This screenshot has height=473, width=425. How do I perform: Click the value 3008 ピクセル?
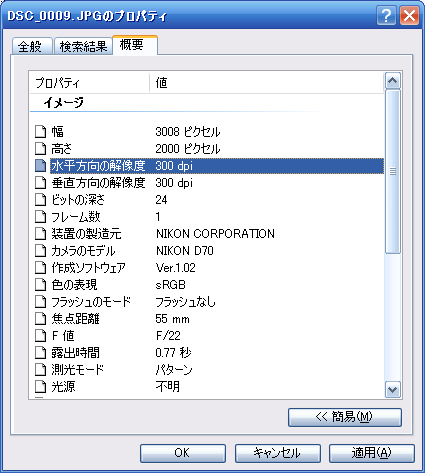[188, 132]
